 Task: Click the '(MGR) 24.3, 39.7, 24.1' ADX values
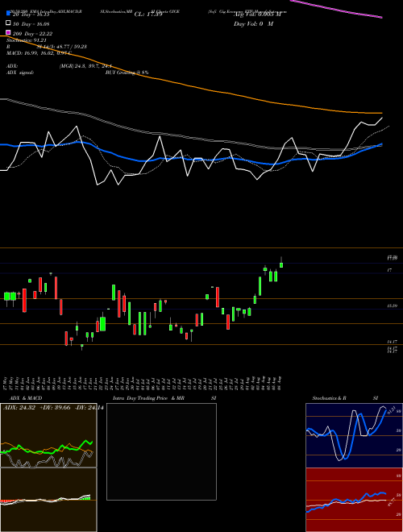tap(85, 66)
